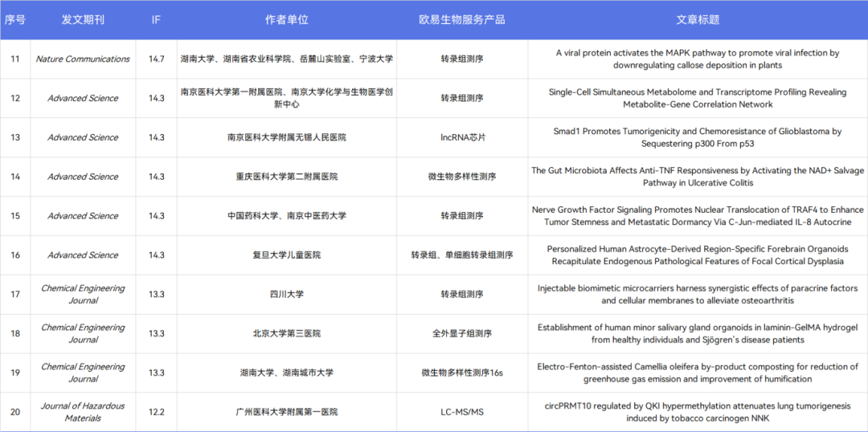Select the Personalized Human Astrocyte-Derived title
The image size is (868, 432).
click(698, 255)
